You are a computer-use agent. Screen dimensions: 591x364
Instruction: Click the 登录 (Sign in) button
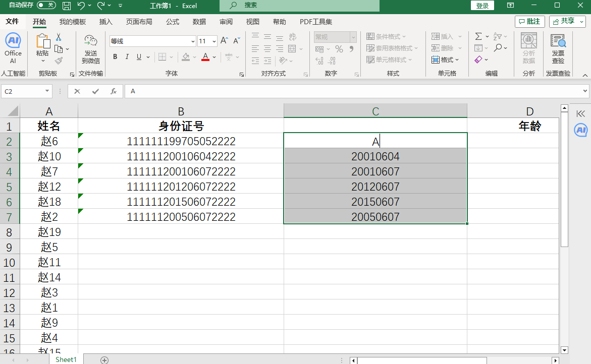coord(482,6)
